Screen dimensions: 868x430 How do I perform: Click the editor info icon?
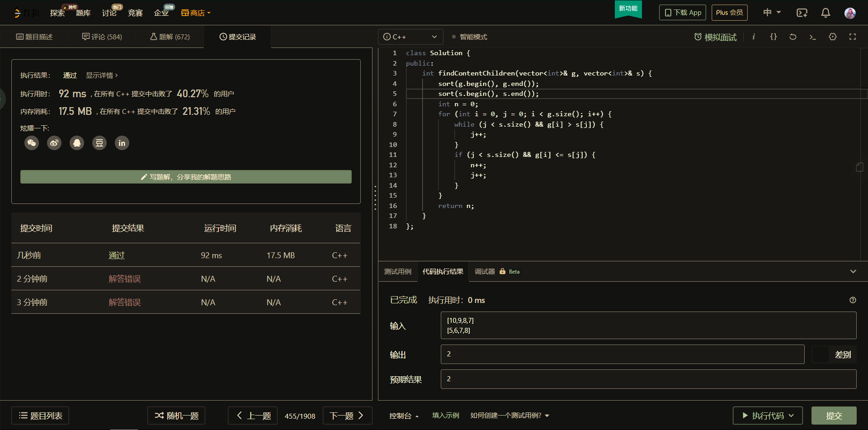click(x=754, y=37)
